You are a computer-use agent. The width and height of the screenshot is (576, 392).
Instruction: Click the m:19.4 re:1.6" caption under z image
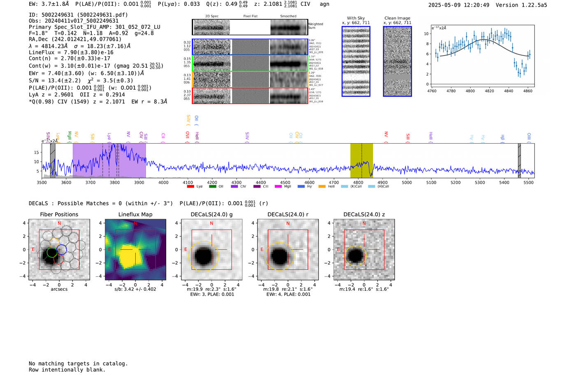[364, 289]
